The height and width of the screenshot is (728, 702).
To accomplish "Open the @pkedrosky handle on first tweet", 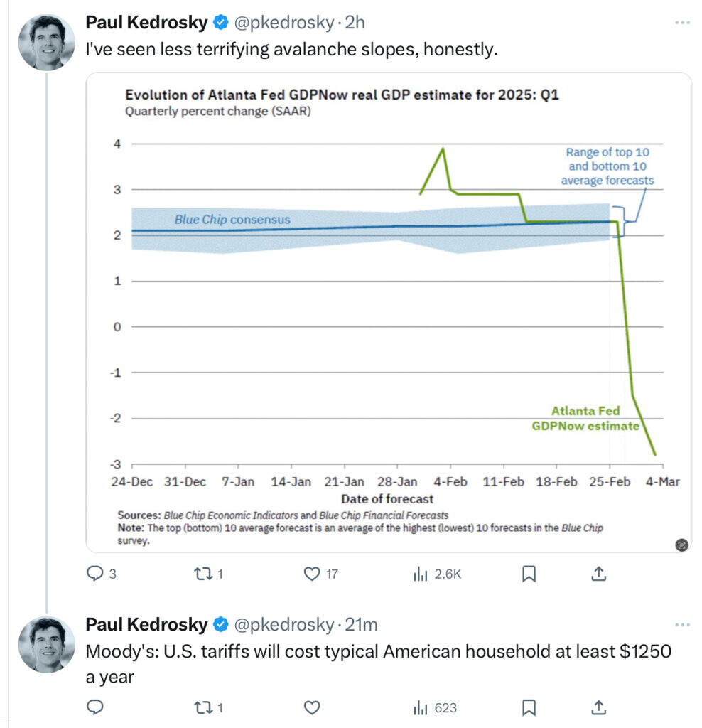I will tap(283, 23).
